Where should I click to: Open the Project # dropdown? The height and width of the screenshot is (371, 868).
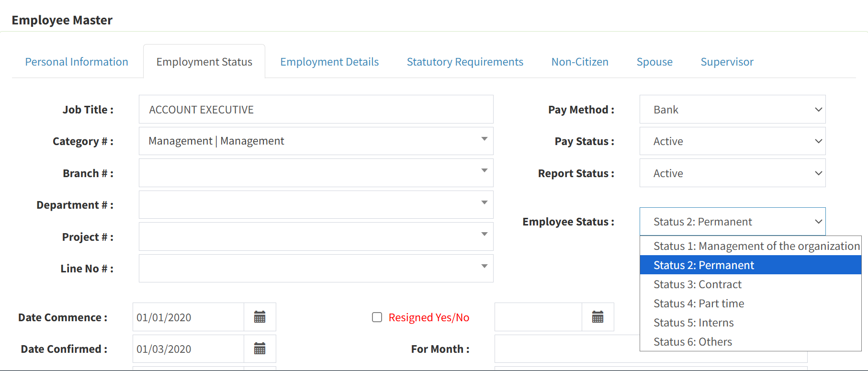coord(316,236)
